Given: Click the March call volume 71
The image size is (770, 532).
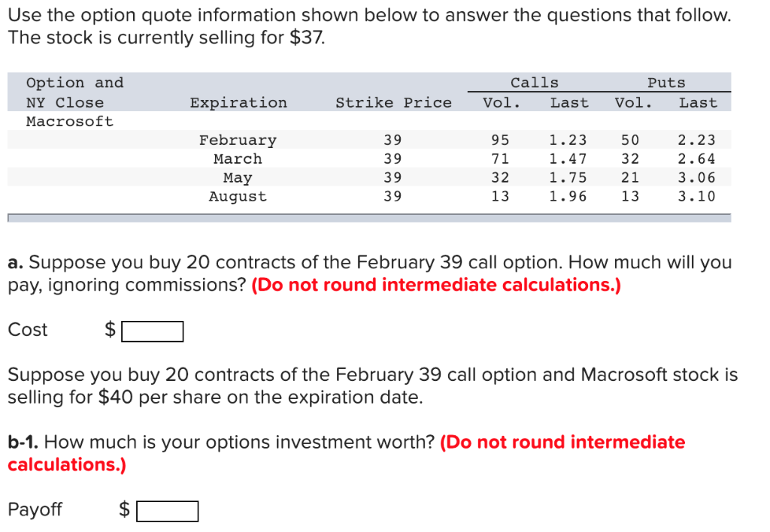Looking at the screenshot, I should 501,159.
